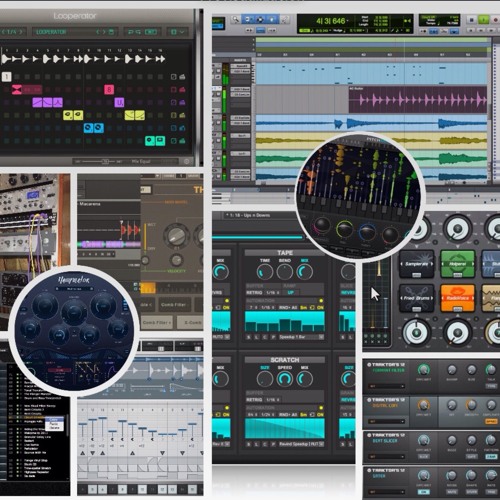Select the Zoomer magnifier tool in Pro Tools
Image resolution: width=500 pixels, height=500 pixels.
click(236, 19)
